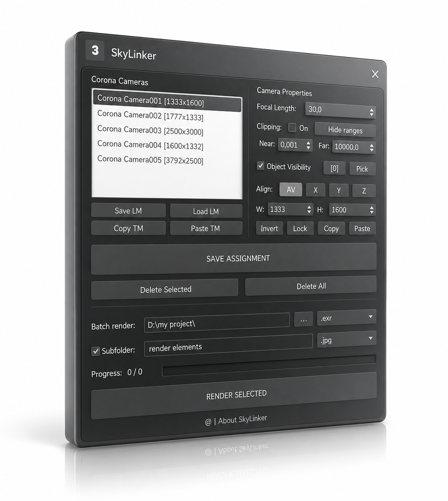Click the Save LM button
The width and height of the screenshot is (448, 501).
tap(128, 211)
